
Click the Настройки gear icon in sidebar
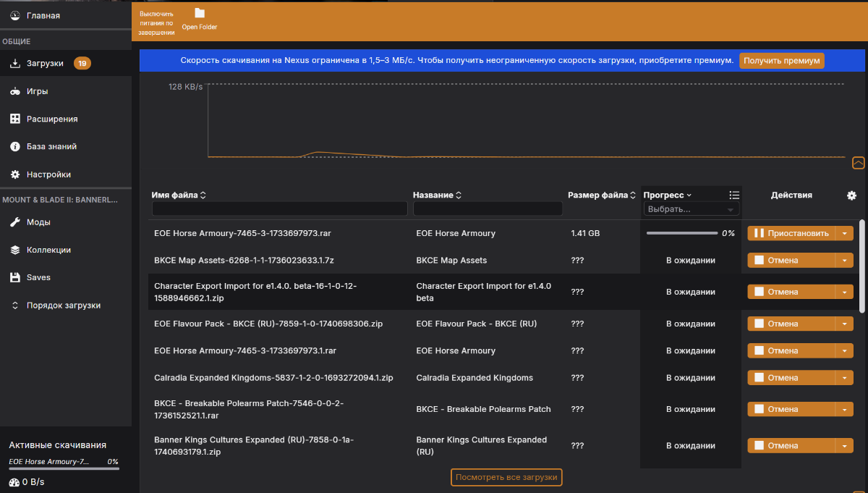(14, 174)
